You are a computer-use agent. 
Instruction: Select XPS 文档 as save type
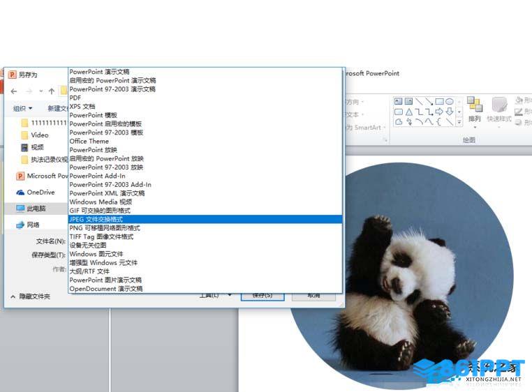pyautogui.click(x=205, y=107)
